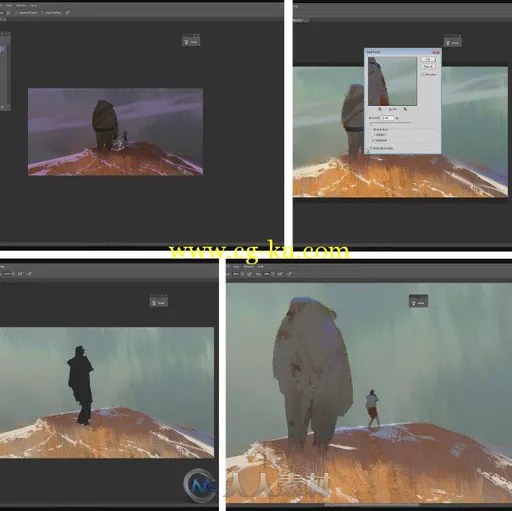Click floating panel icon in silhouette figure window

tap(159, 302)
